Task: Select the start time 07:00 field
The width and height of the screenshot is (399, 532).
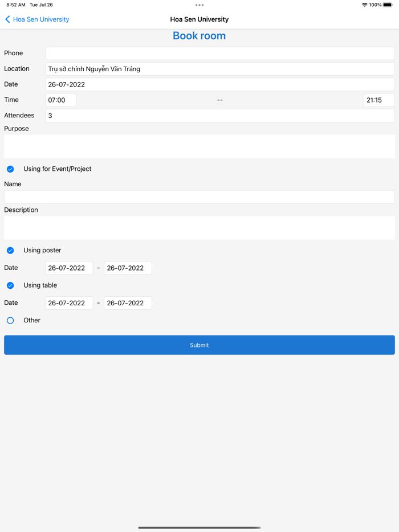Action: click(x=61, y=100)
